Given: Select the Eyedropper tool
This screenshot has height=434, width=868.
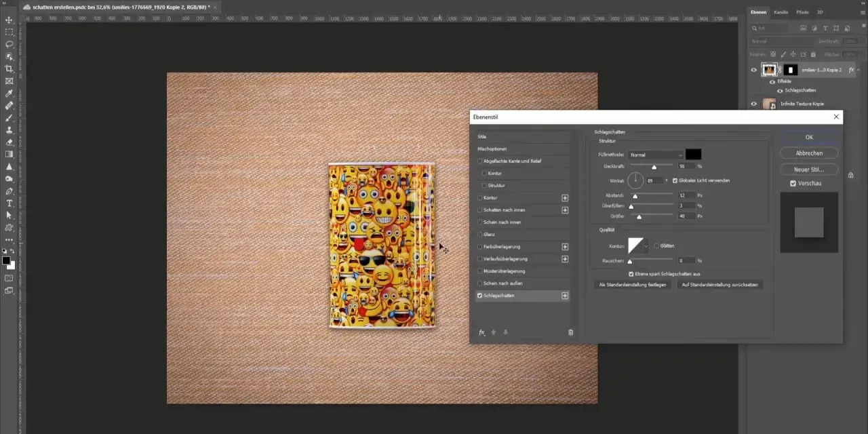Looking at the screenshot, I should coord(9,93).
